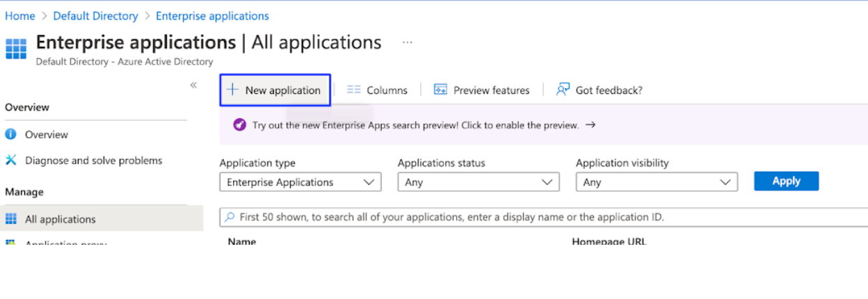Open the Application type dropdown
The height and width of the screenshot is (299, 868).
click(300, 182)
